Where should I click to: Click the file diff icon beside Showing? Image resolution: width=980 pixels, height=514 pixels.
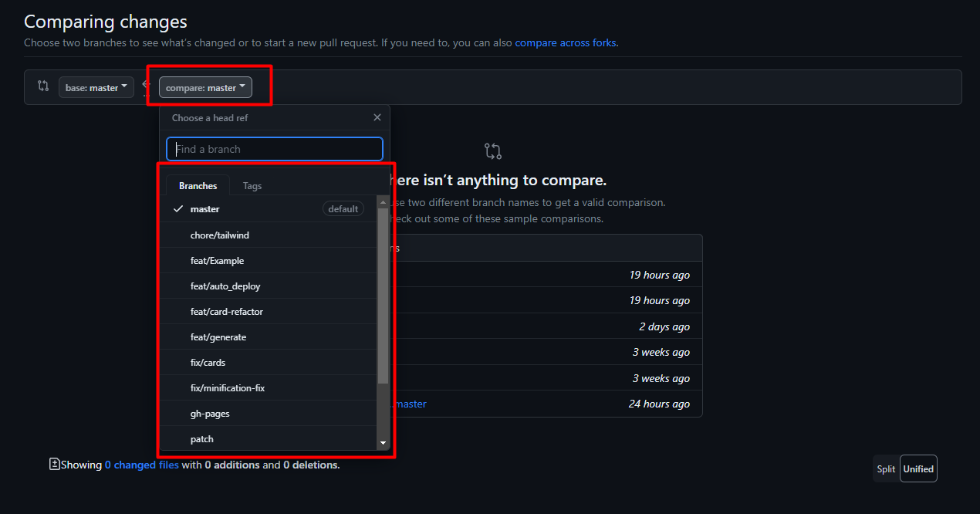[x=54, y=465]
